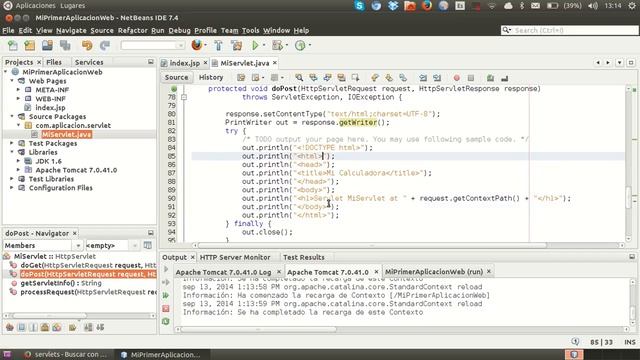The image size is (640, 360).
Task: Click the Undo arrow icon
Action: 87,46
